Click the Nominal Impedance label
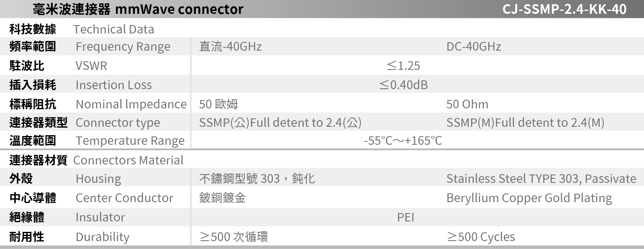The image size is (644, 249). click(x=131, y=104)
